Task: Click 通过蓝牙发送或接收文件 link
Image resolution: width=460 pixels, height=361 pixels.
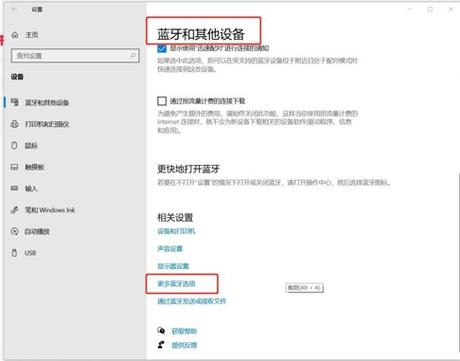Action: point(192,301)
